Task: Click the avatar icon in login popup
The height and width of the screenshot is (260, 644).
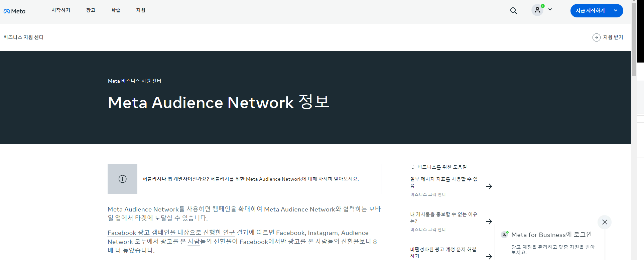Action: click(x=505, y=235)
